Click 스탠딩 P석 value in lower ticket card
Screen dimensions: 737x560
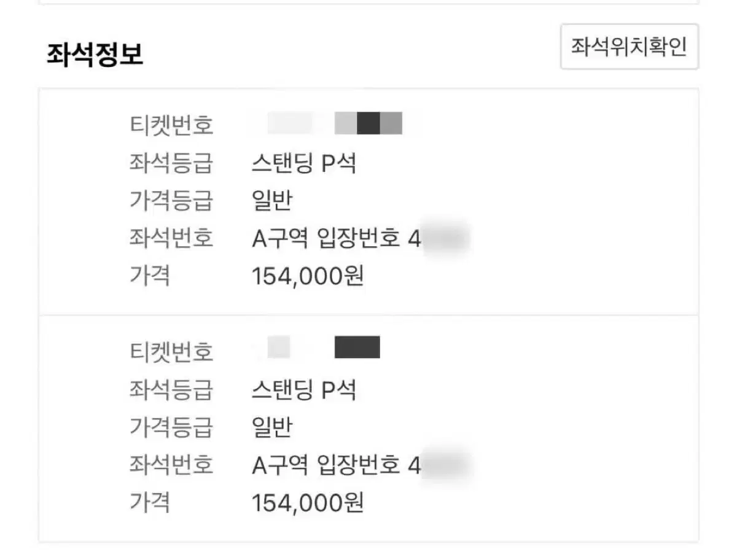(304, 389)
